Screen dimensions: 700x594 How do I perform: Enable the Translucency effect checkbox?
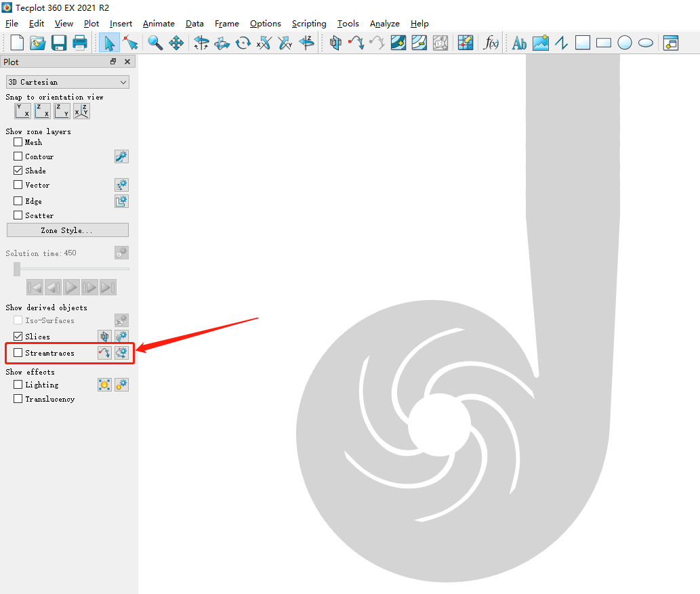18,399
